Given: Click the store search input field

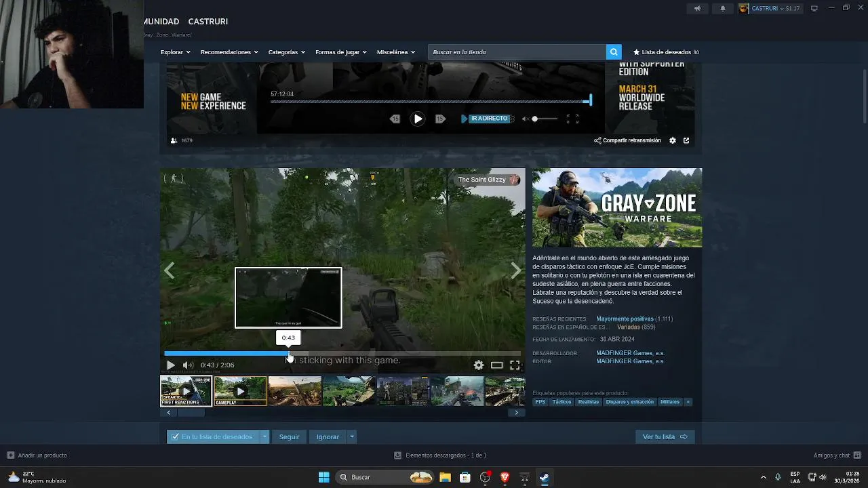Looking at the screenshot, I should pyautogui.click(x=517, y=52).
